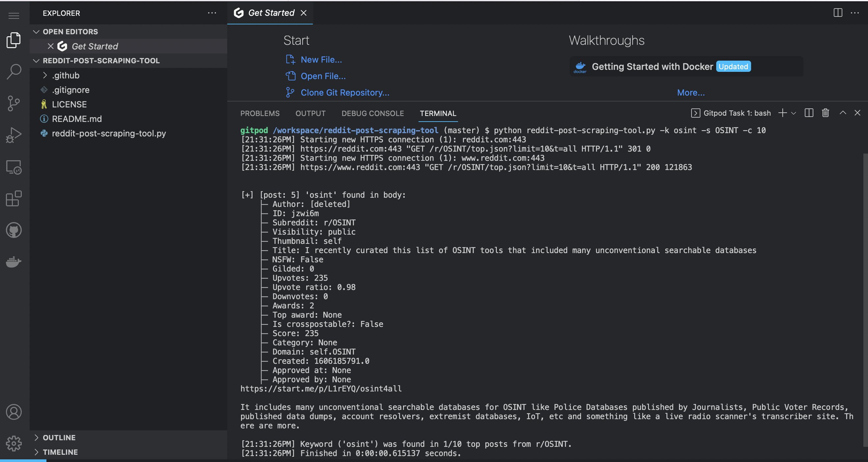Open the Accounts menu

point(14,412)
